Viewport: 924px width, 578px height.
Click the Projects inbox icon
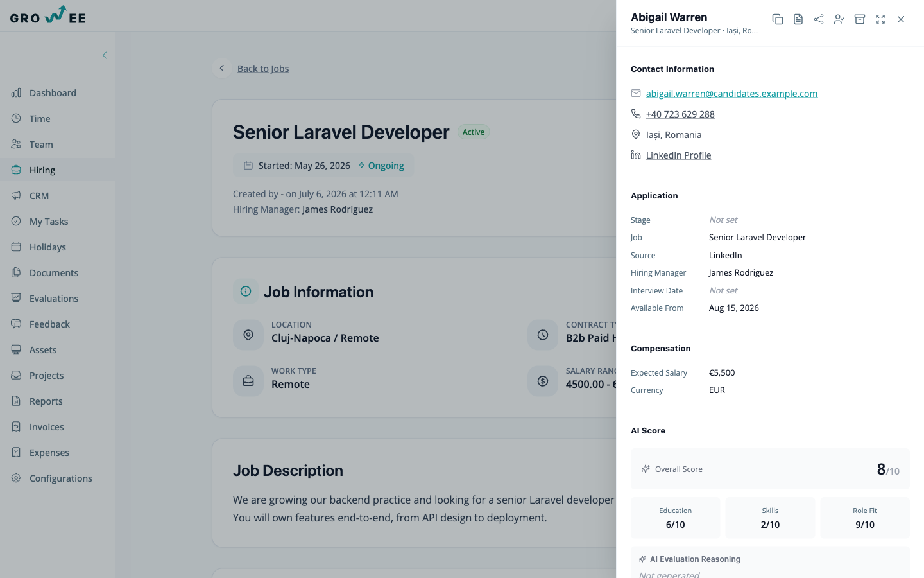[x=16, y=375]
